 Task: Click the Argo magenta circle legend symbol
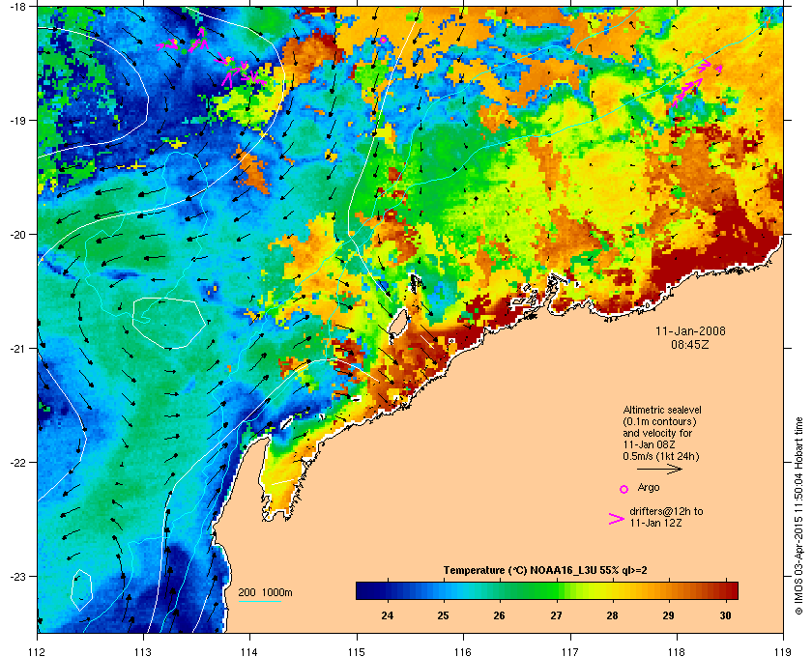(x=624, y=489)
